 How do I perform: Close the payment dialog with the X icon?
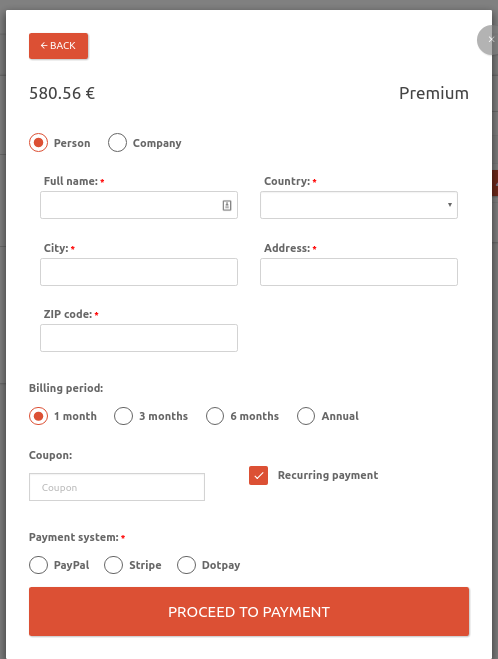coord(487,40)
